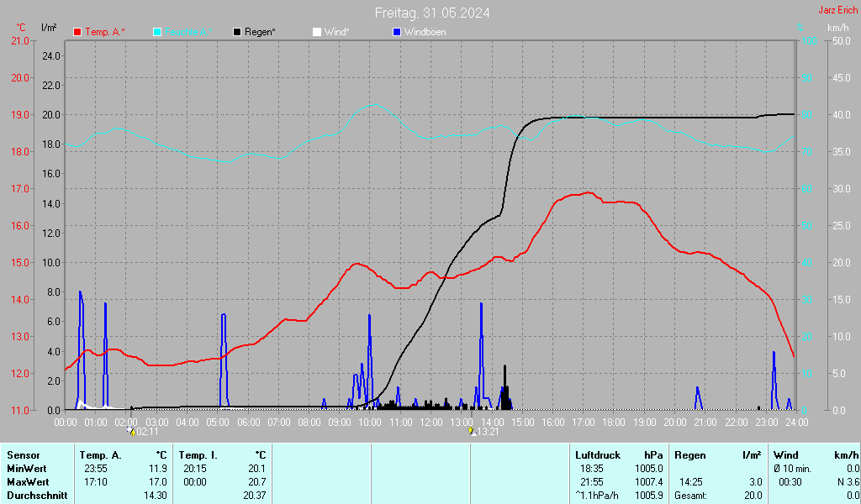This screenshot has height=504, width=861.
Task: Click the cyan Feuchte A. legend swatch
Action: [157, 33]
